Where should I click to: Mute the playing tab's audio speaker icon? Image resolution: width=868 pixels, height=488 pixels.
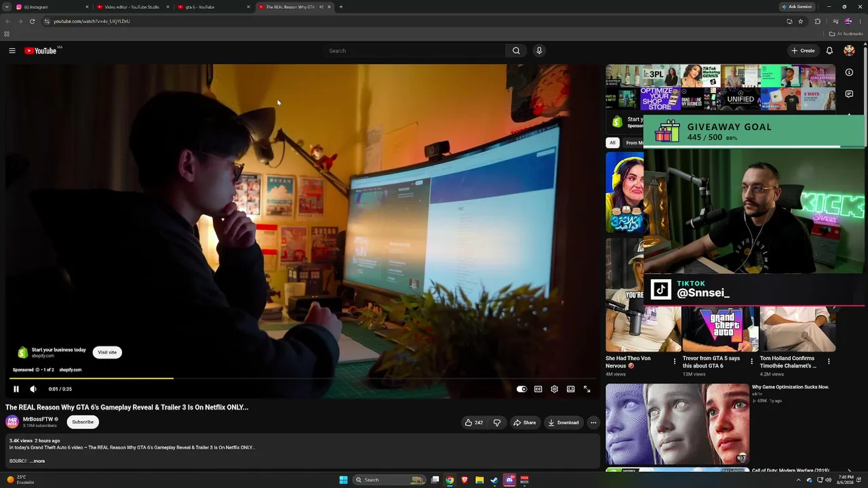coord(321,7)
